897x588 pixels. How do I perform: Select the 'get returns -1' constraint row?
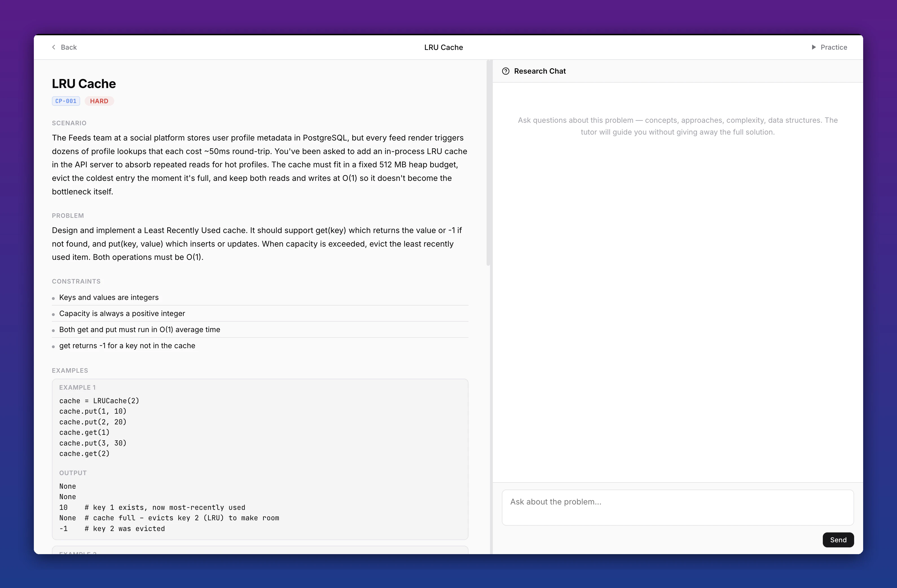pyautogui.click(x=127, y=345)
